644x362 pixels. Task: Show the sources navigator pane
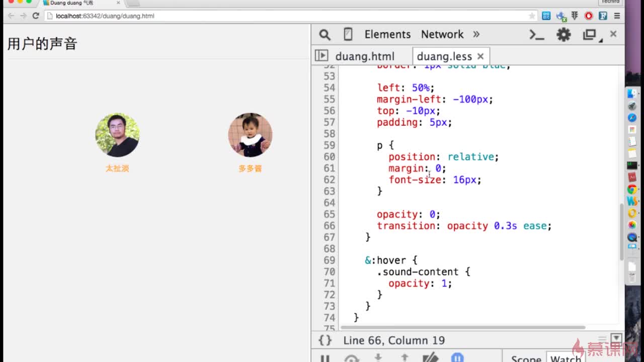coord(321,56)
